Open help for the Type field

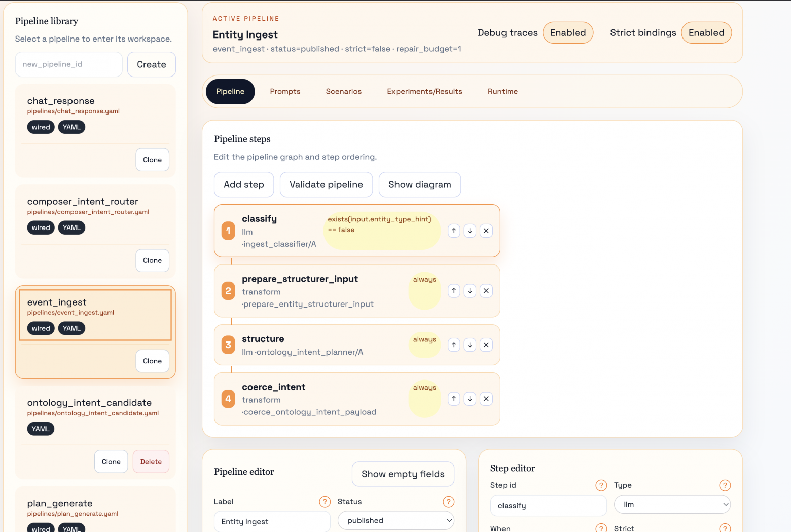725,485
